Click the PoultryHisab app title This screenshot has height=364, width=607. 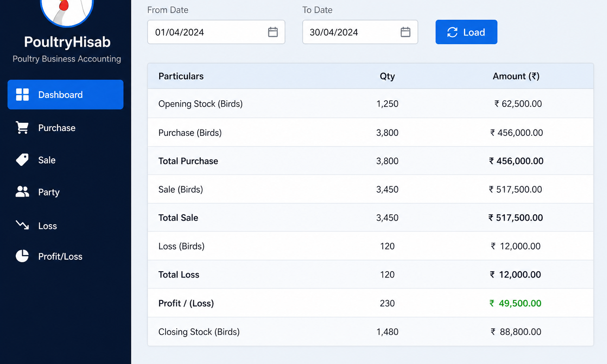[x=67, y=42]
